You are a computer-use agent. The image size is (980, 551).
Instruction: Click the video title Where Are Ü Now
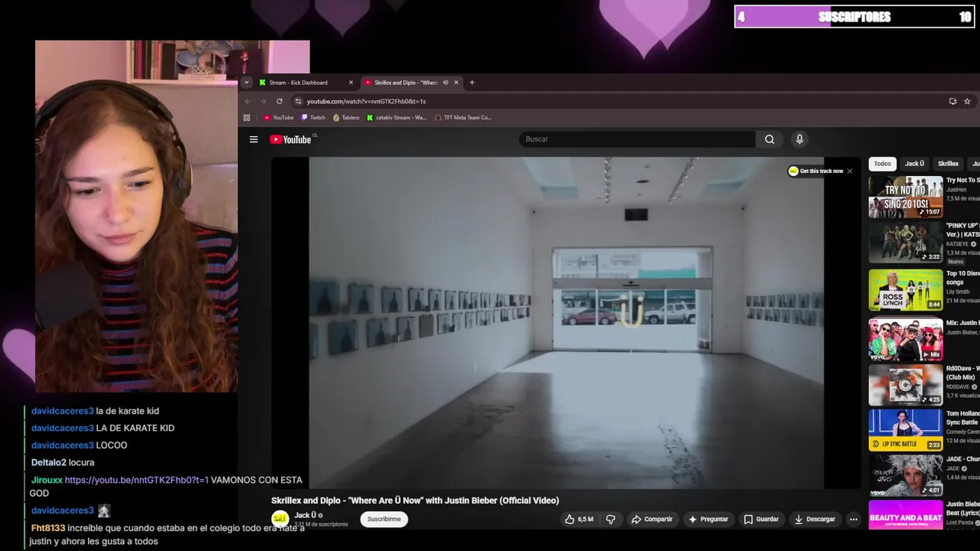click(415, 500)
